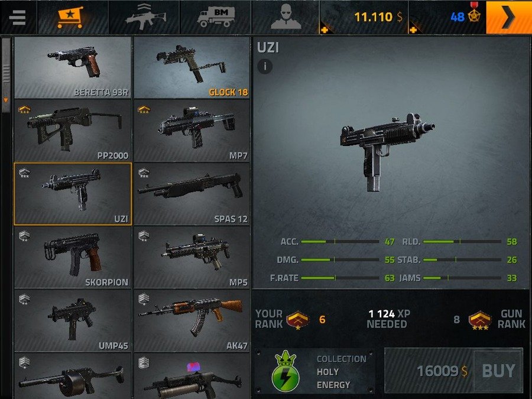Click the gun rank badge icon

480,320
